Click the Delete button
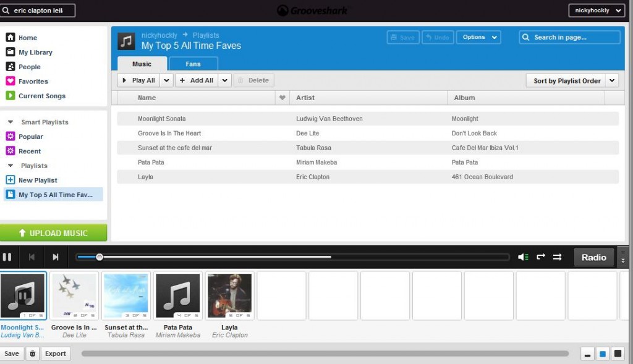The height and width of the screenshot is (364, 633). click(254, 80)
